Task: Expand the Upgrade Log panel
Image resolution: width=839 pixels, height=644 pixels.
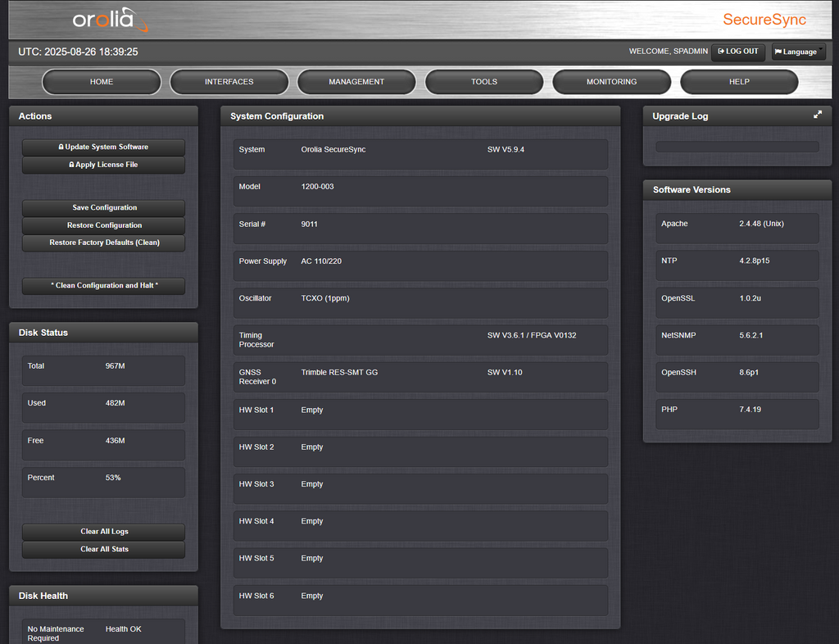Action: [818, 115]
